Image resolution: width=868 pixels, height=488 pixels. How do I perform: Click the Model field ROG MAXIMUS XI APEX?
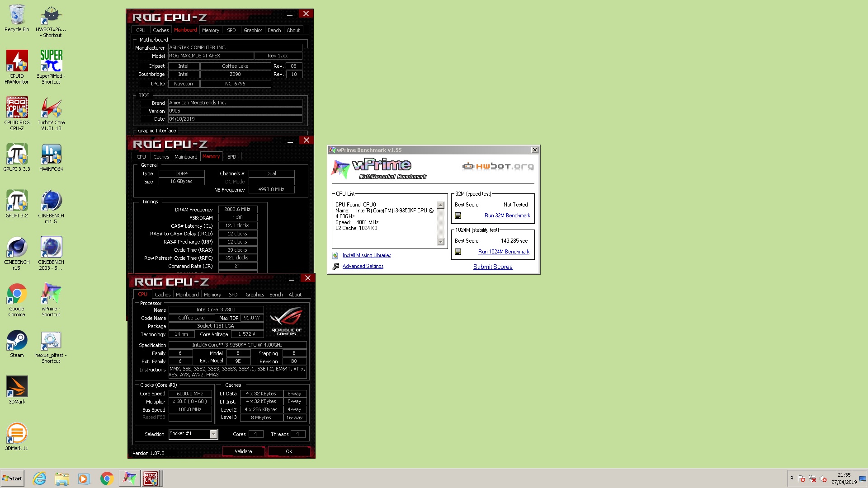pos(211,56)
